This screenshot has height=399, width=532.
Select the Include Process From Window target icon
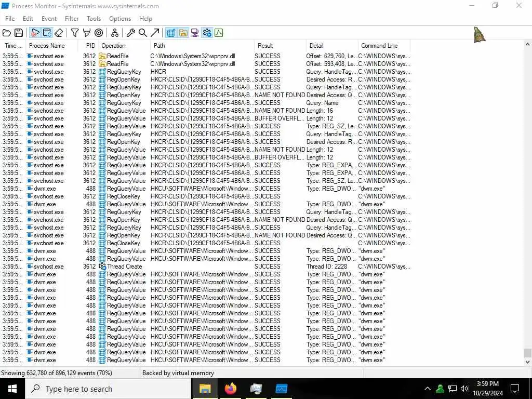pos(99,33)
